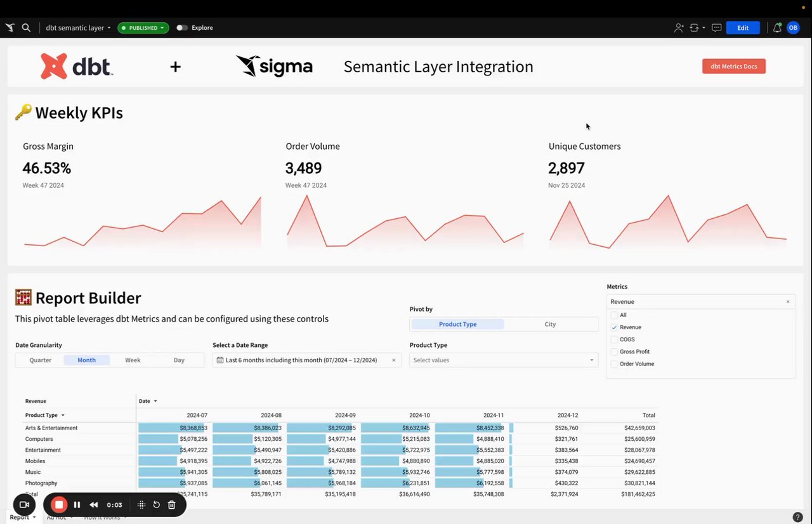Set date granularity to Week

point(133,360)
